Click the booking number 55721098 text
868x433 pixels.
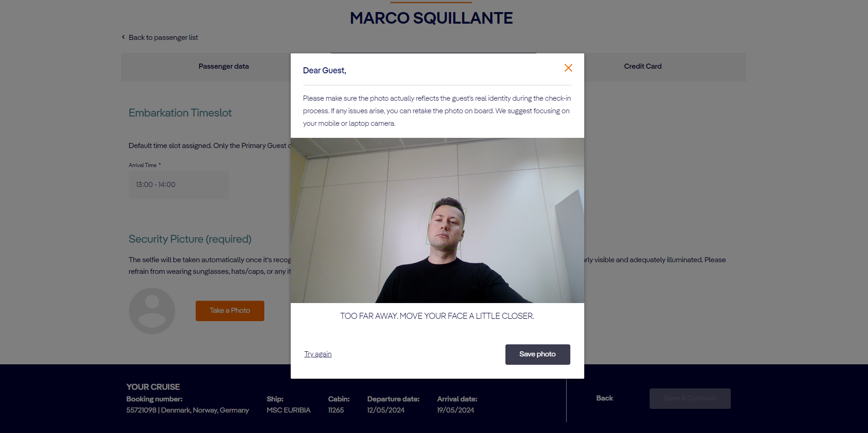[x=141, y=410]
